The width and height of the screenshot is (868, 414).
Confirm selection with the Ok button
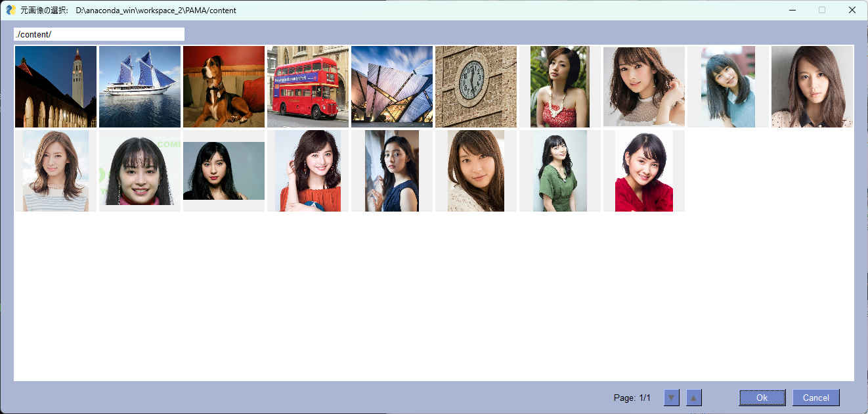pos(762,398)
